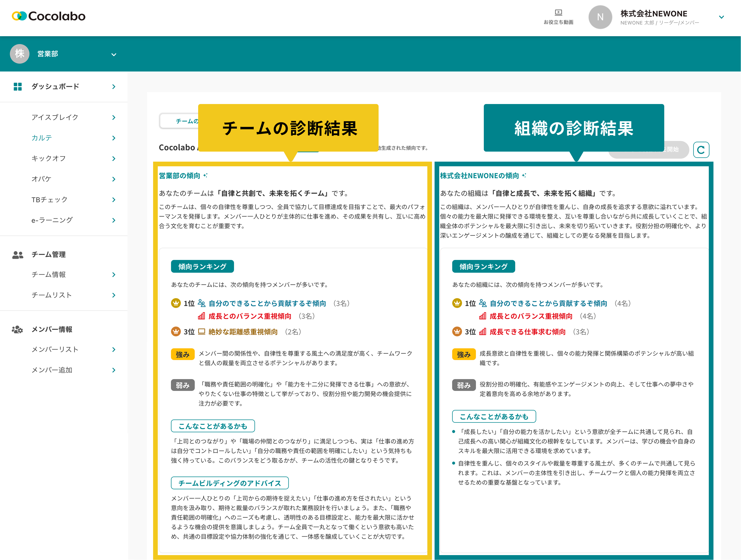Open キックオフ in the sidebar
Viewport: 741px width, 560px height.
49,158
